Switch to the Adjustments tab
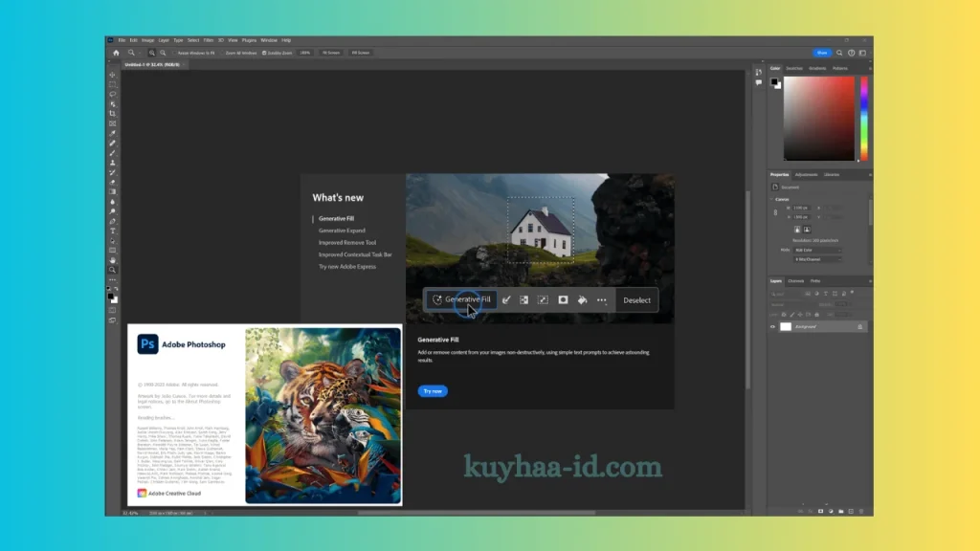This screenshot has width=980, height=551. click(806, 175)
